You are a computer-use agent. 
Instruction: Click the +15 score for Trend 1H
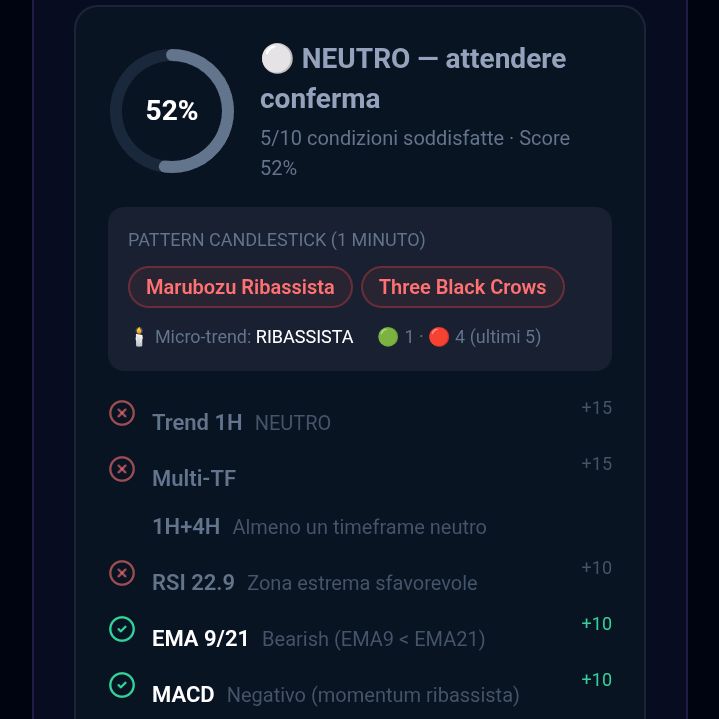point(597,408)
